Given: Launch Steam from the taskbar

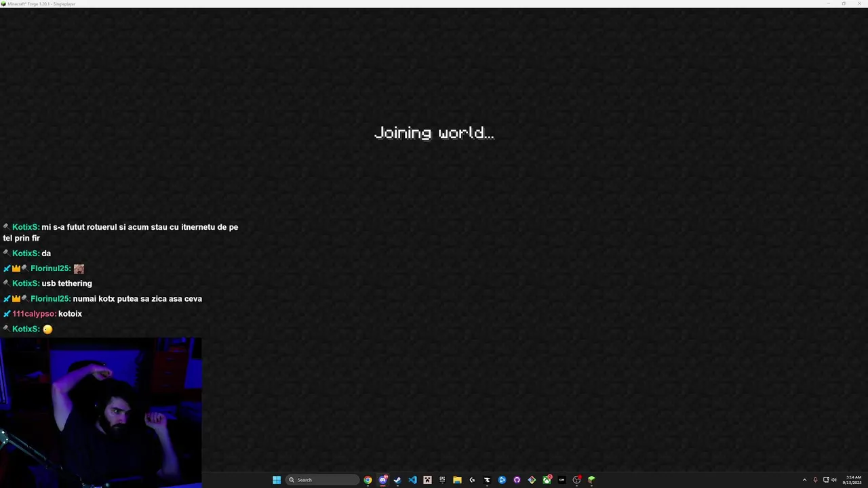Looking at the screenshot, I should point(397,480).
